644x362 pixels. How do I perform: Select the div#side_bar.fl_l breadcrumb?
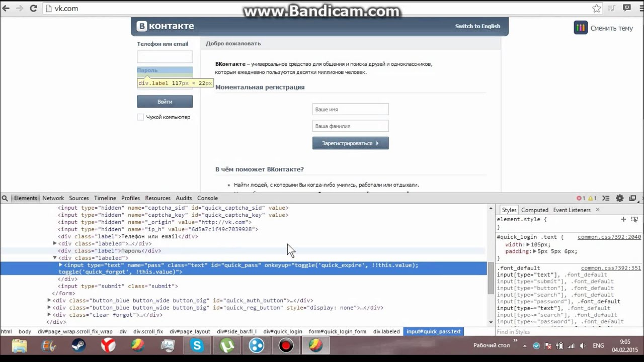click(x=237, y=332)
